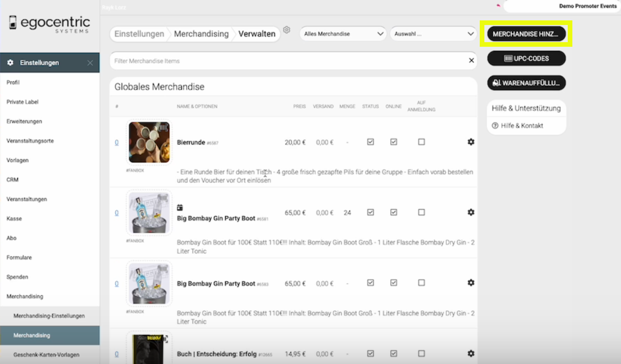Open gear menu for Big Bombay #6583
The image size is (621, 364).
471,282
